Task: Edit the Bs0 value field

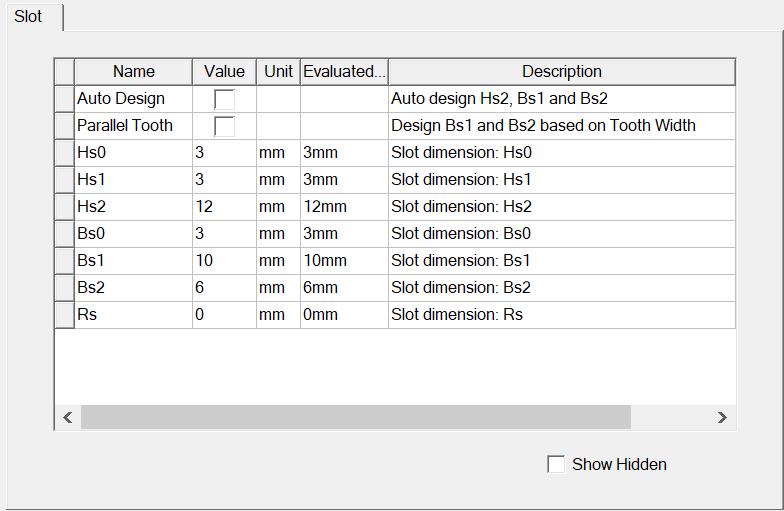Action: tap(224, 234)
